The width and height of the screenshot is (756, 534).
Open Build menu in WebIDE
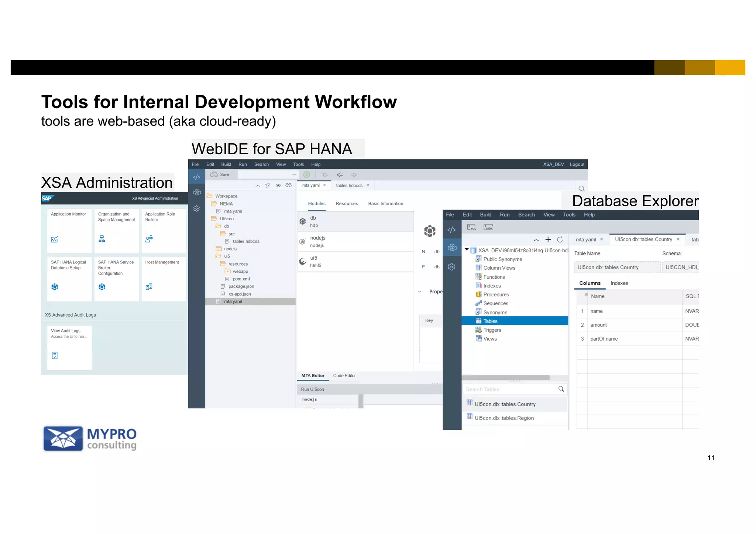coord(226,164)
